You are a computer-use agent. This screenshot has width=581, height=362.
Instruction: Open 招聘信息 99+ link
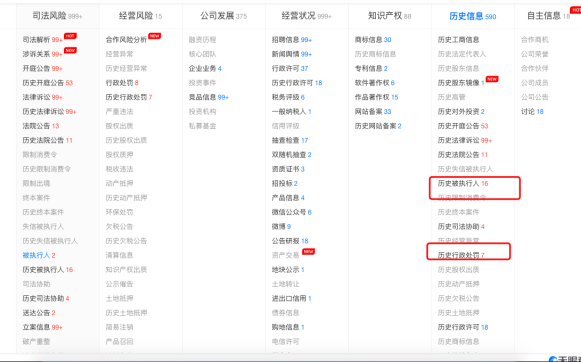click(x=292, y=40)
